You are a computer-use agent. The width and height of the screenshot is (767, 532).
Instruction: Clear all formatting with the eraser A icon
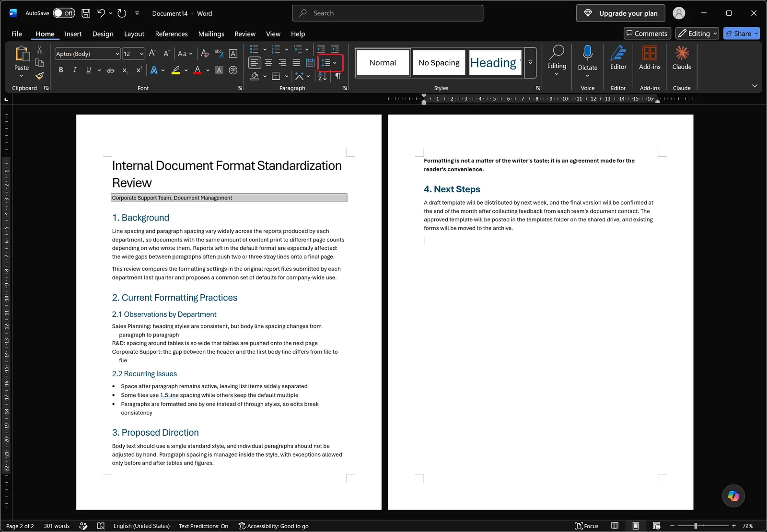tap(205, 54)
